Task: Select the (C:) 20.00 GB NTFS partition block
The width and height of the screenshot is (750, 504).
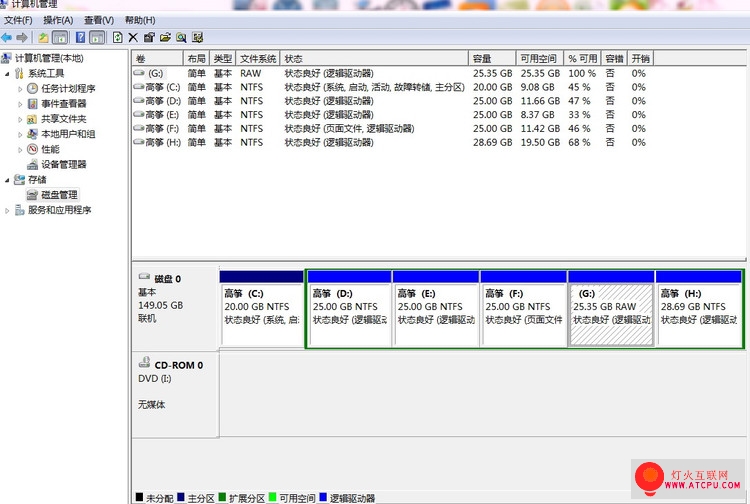Action: pos(261,308)
